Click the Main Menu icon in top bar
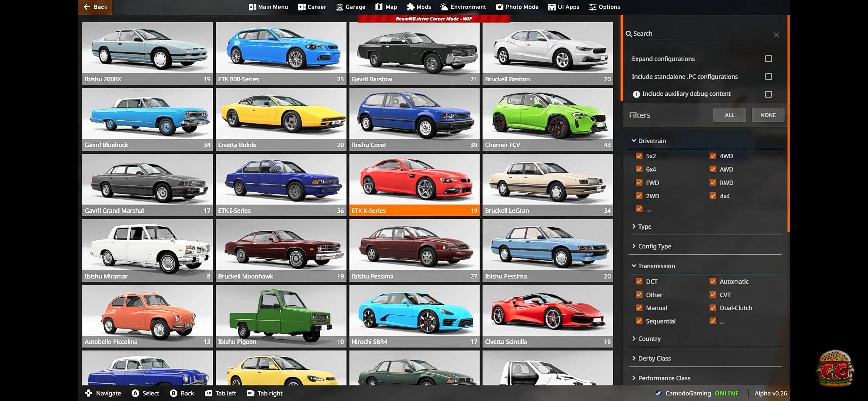This screenshot has height=401, width=868. 253,7
